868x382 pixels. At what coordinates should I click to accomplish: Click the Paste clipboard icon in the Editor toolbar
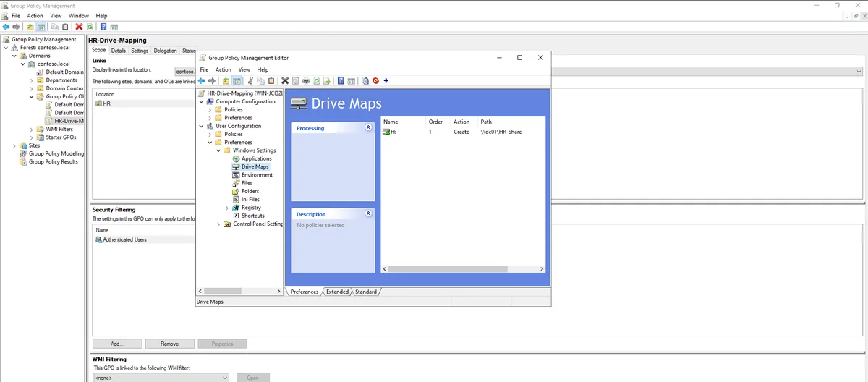click(271, 80)
